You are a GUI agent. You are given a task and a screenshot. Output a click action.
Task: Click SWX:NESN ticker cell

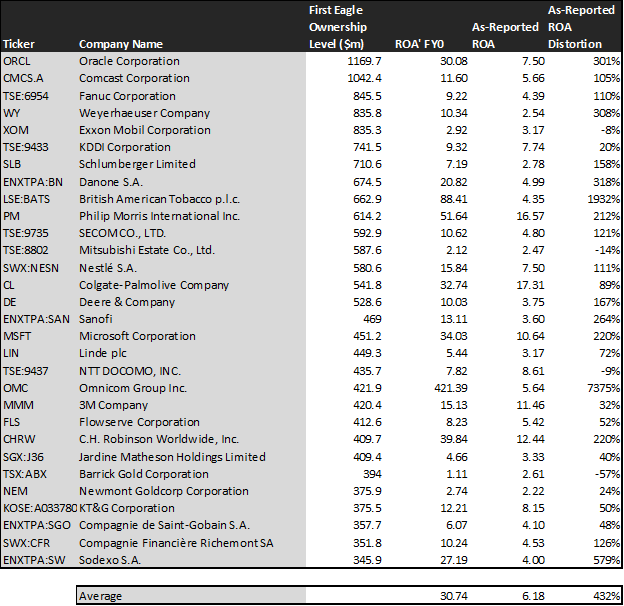point(31,268)
